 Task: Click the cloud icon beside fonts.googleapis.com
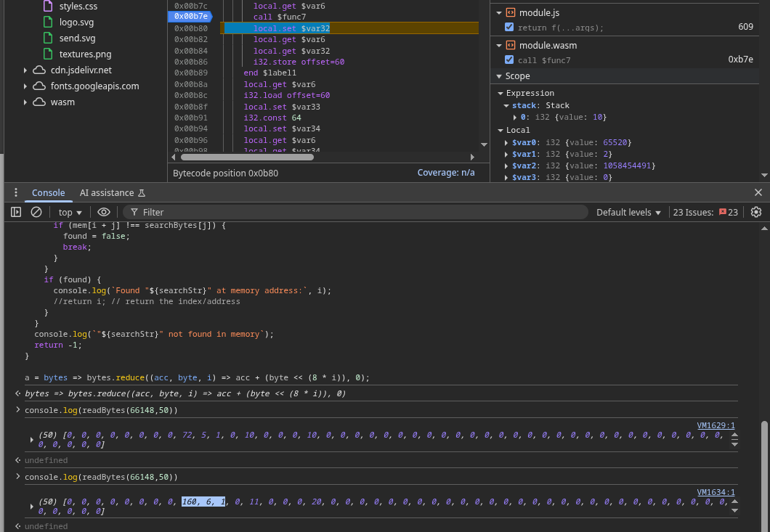[39, 86]
